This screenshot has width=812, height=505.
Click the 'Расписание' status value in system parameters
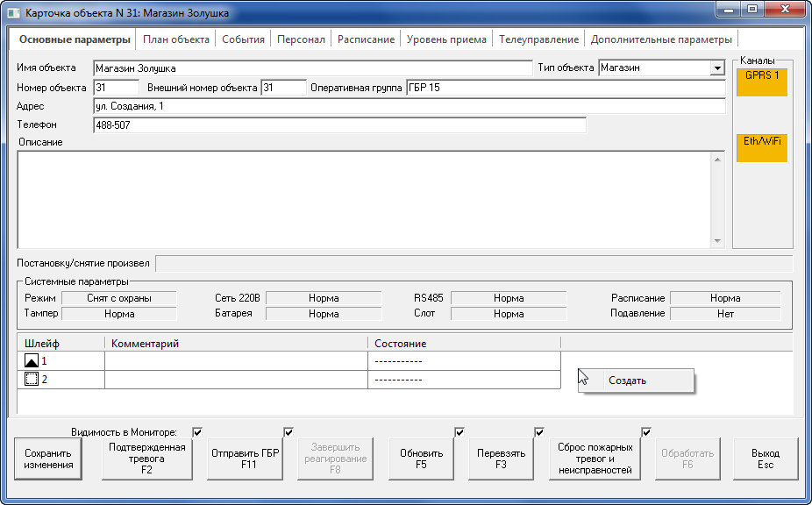[725, 298]
